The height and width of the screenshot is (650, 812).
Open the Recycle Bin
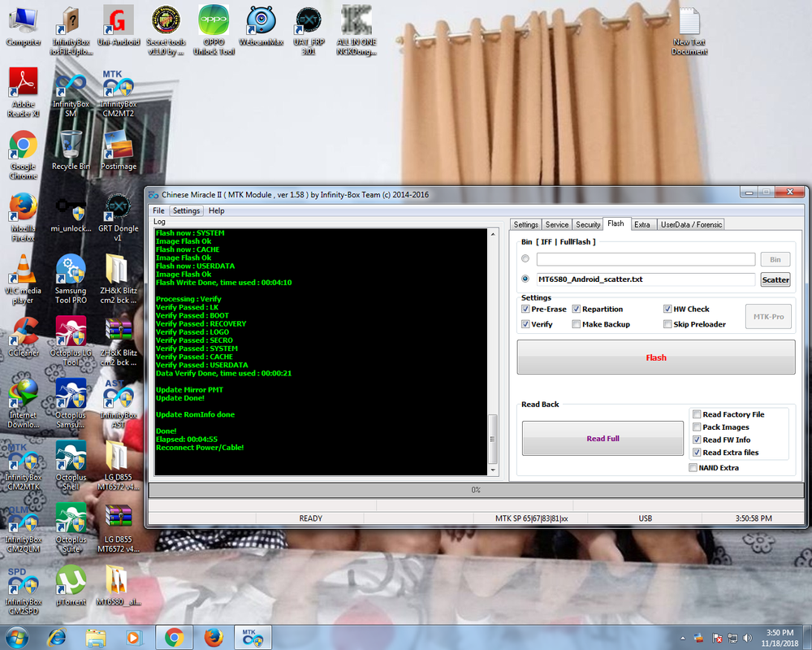coord(71,150)
